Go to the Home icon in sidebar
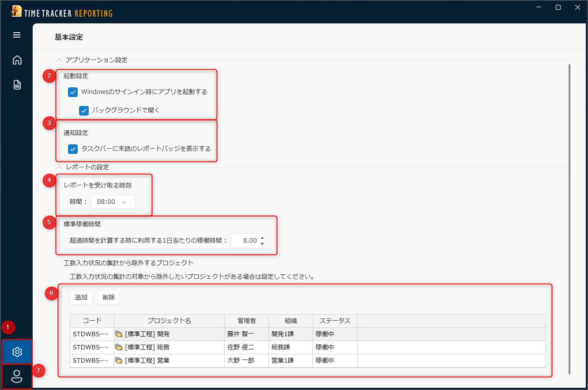 17,60
